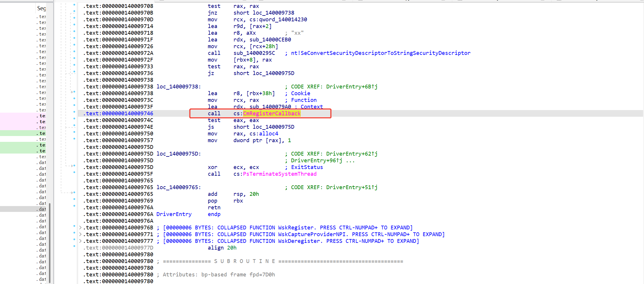
Task: Click loc_14000975D in the js instruction
Action: click(273, 127)
